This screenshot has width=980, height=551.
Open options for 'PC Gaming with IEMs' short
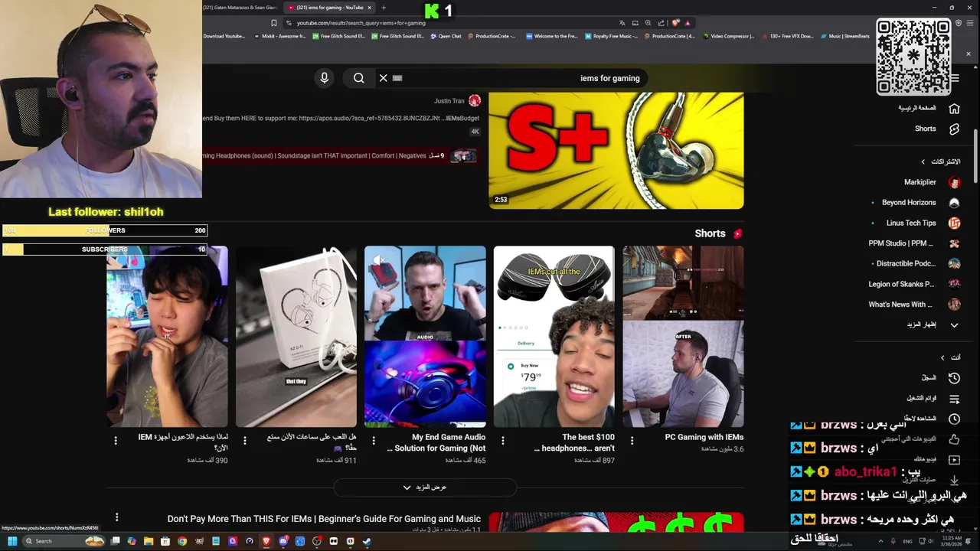(632, 441)
